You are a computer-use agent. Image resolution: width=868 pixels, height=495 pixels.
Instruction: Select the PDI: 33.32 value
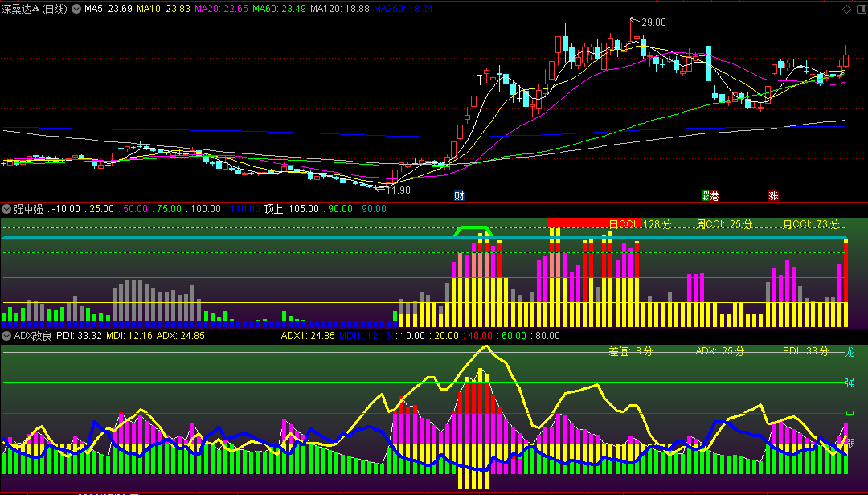pos(79,336)
